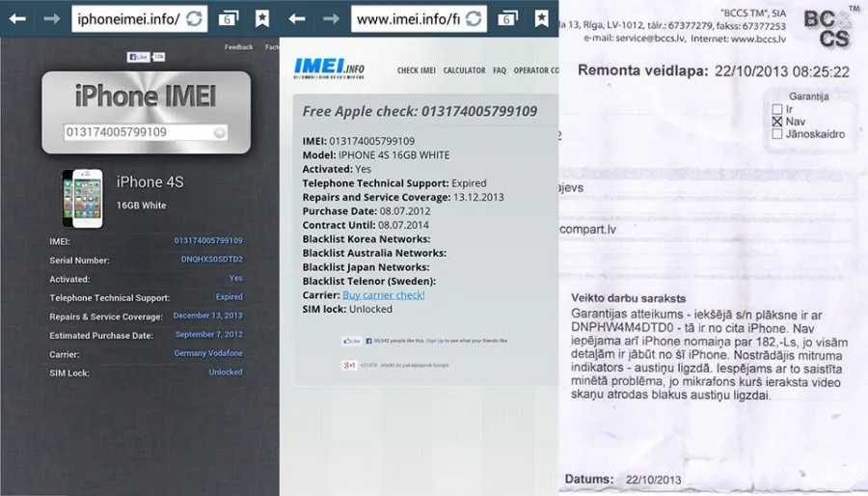Click serial number DN0HXS0SDTD2

pos(211,259)
